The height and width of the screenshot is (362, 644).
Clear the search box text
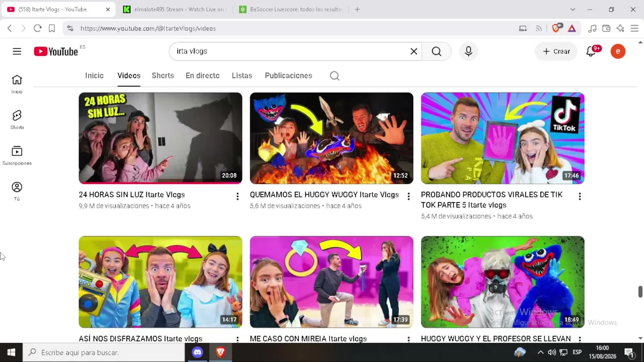[x=414, y=51]
